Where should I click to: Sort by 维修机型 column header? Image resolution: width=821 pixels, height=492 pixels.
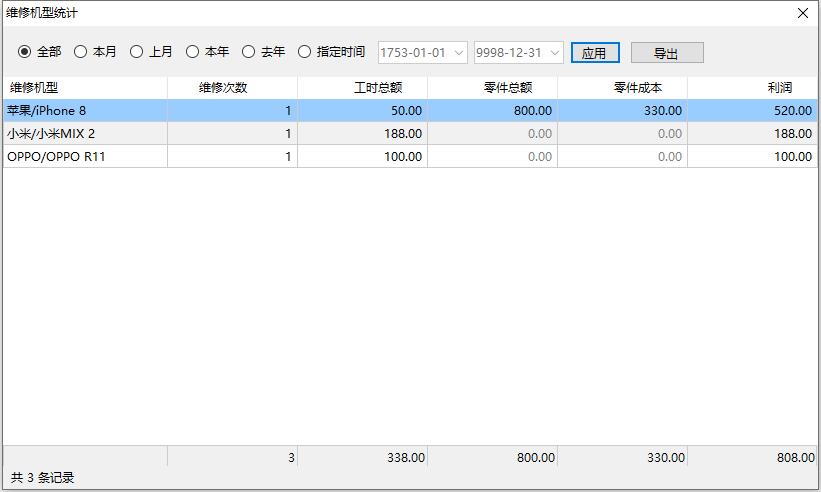85,87
